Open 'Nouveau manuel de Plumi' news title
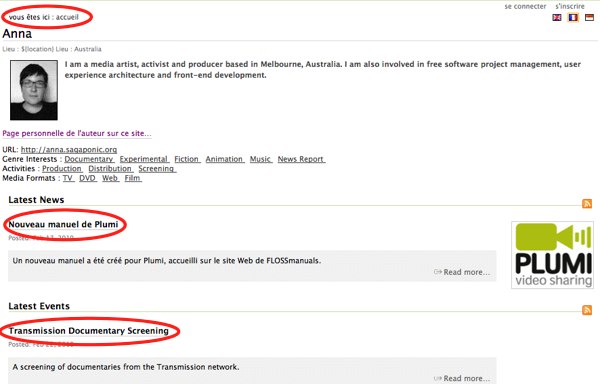Viewport: 600px width, 384px height. (x=63, y=225)
